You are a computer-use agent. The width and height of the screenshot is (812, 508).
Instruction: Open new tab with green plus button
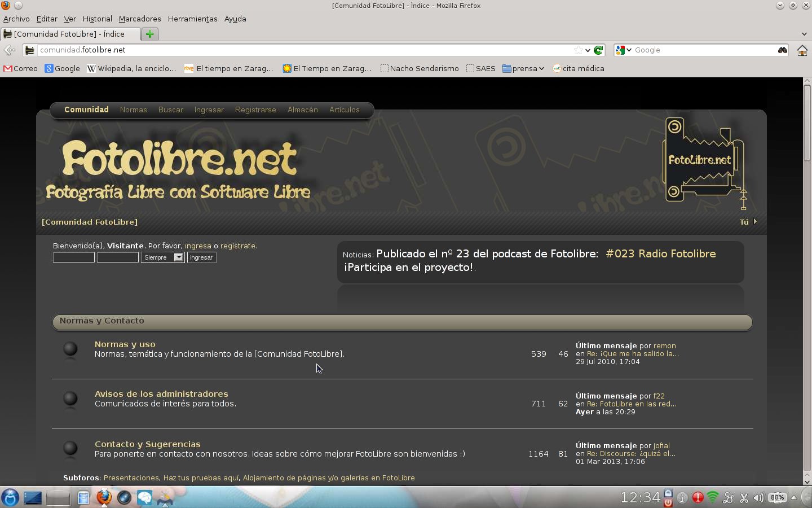tap(150, 34)
